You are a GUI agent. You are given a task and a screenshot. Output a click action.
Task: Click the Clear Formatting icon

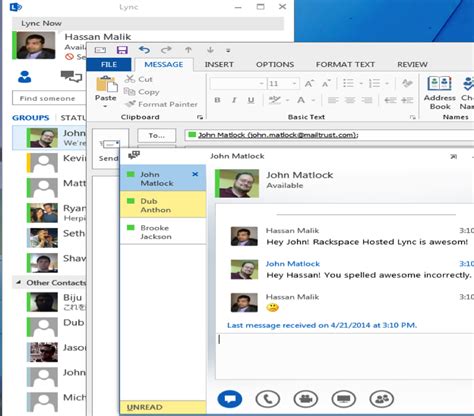[407, 83]
